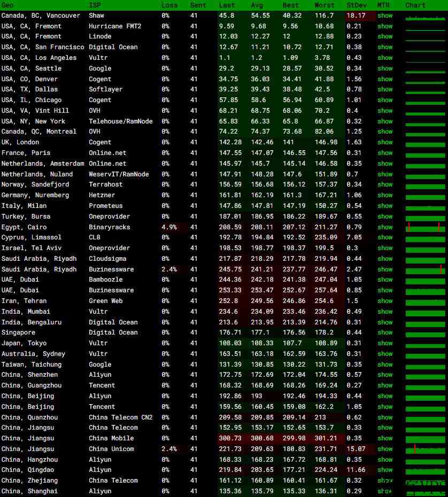Select the "China, Shanghai" geo cell
Screen dimensions: 448x497
[29, 491]
